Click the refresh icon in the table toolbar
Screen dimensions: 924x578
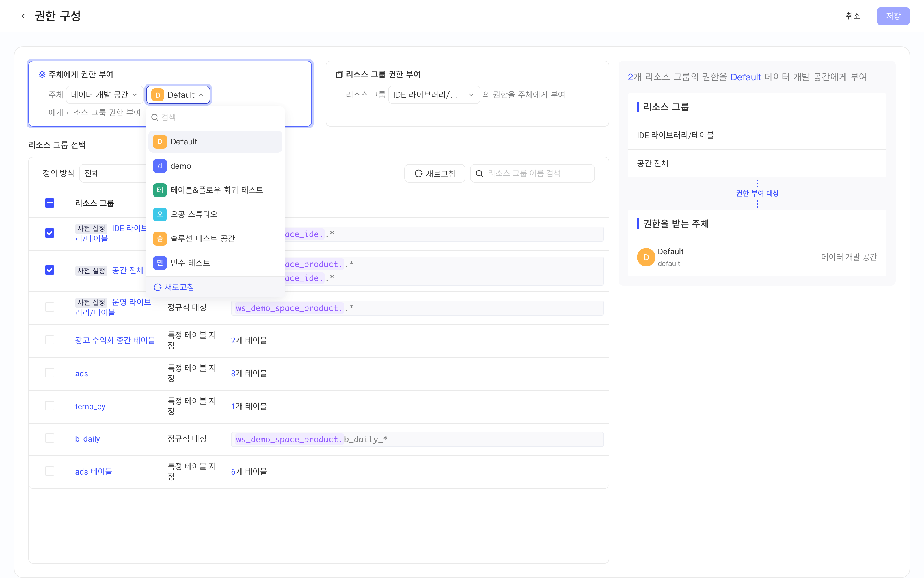coord(418,174)
